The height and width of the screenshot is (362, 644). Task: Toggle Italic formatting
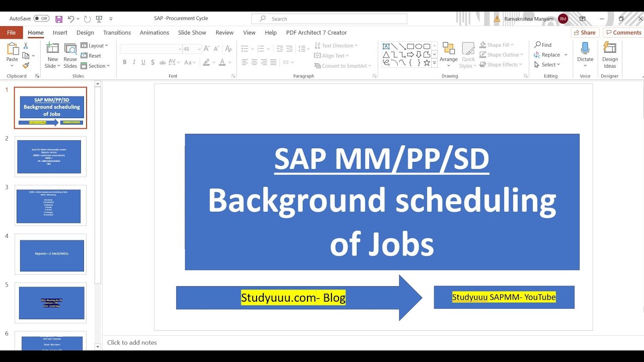[134, 62]
